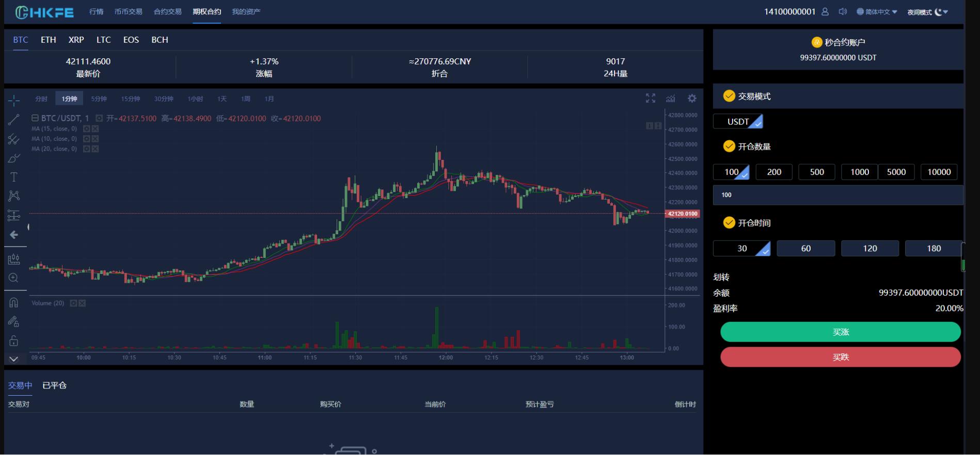The width and height of the screenshot is (980, 455).
Task: Open the chart indicators icon
Action: (671, 99)
